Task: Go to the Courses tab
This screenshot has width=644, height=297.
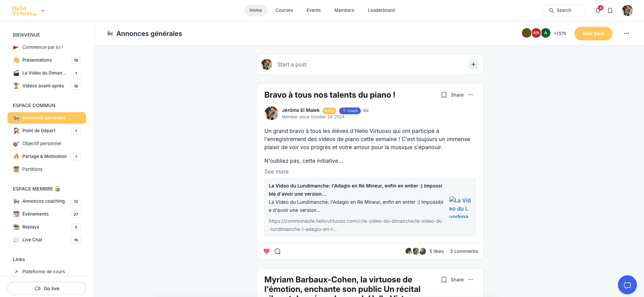Action: (x=284, y=11)
